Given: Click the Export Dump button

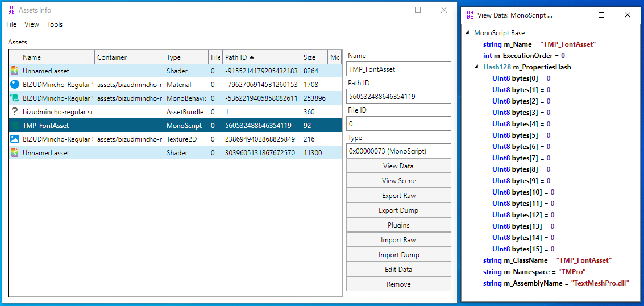Looking at the screenshot, I should pos(398,210).
